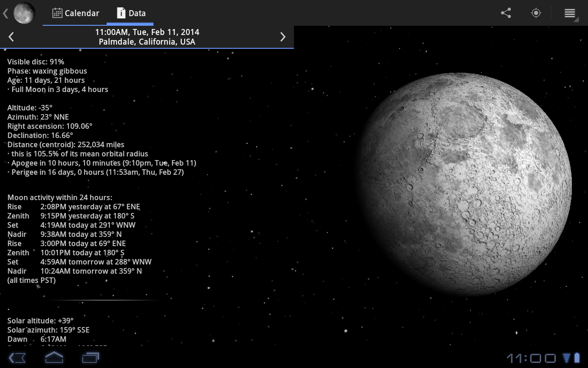Tap the locate-me target icon
The width and height of the screenshot is (588, 368).
(536, 13)
